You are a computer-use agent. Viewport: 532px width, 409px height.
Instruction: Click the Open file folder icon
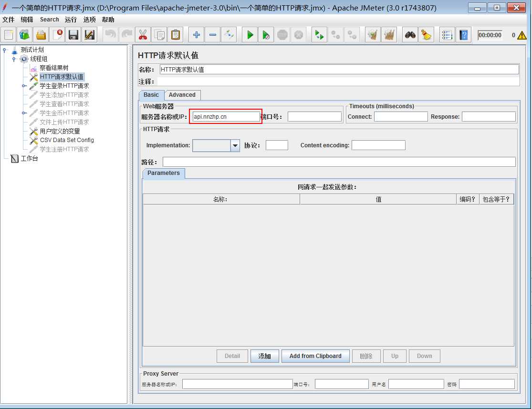tap(41, 35)
